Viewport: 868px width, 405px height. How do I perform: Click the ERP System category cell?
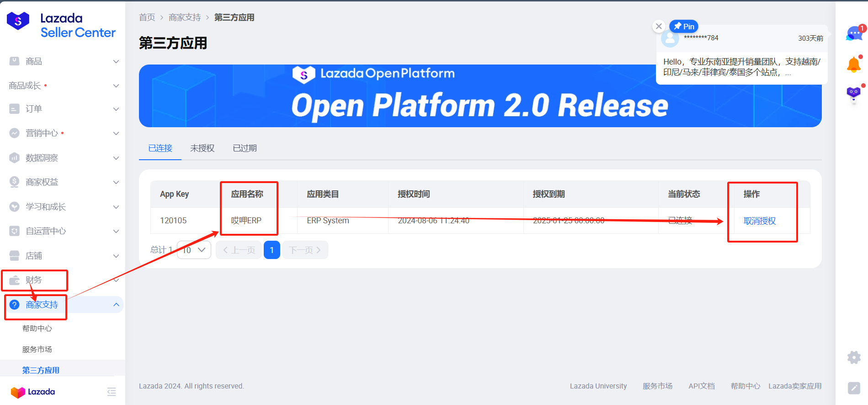pos(328,221)
